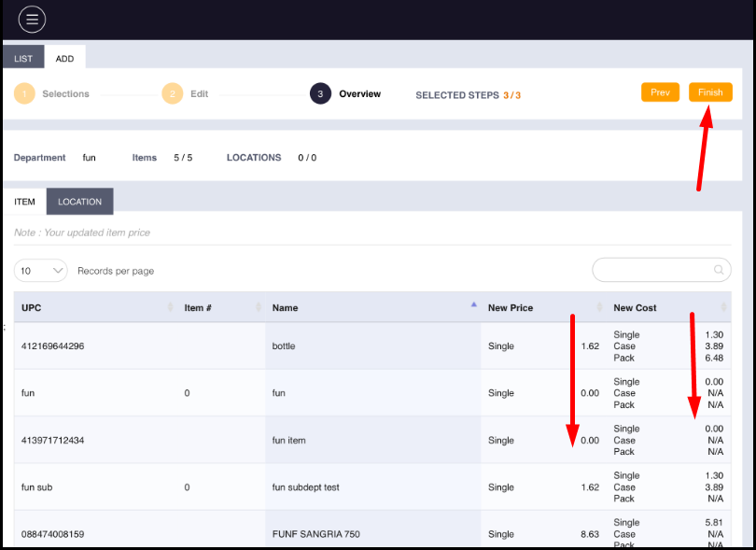This screenshot has width=756, height=550.
Task: Click in the table search field
Action: 653,271
